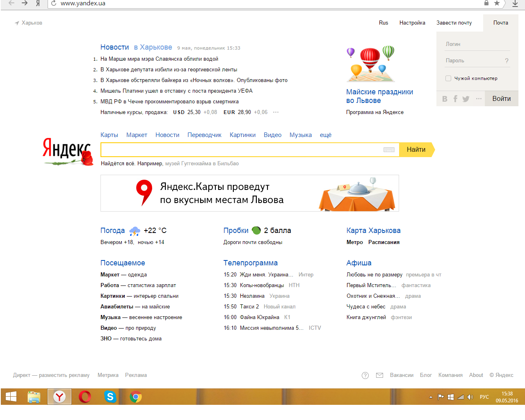
Task: Open the 'Rus' language selector
Action: 383,23
